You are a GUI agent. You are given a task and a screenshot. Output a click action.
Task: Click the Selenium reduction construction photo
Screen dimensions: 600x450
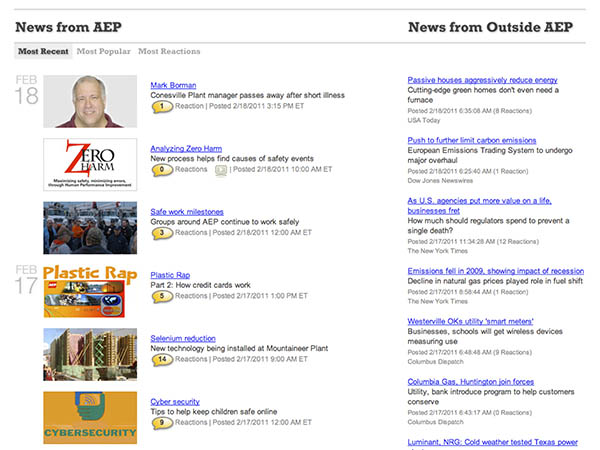(90, 354)
